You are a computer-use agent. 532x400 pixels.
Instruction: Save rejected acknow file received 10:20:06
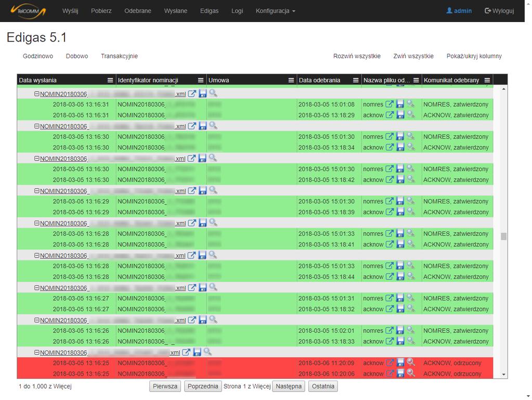coord(400,373)
